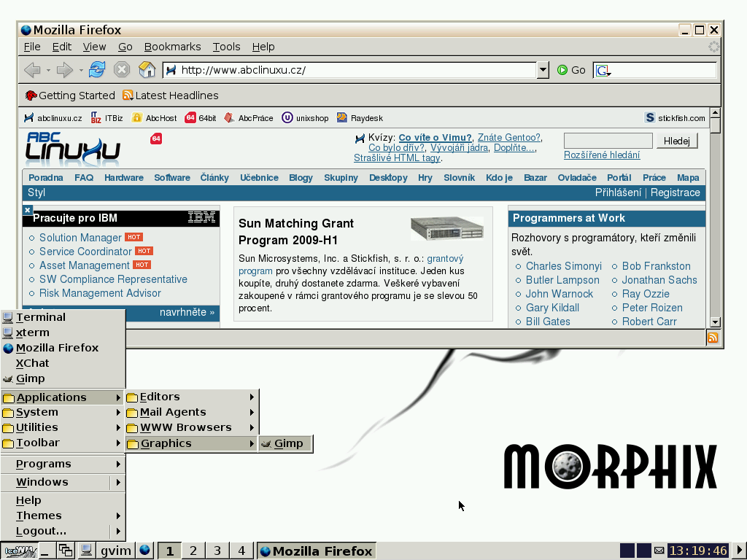Image resolution: width=747 pixels, height=560 pixels.
Task: Click the Registrace link
Action: pyautogui.click(x=675, y=192)
